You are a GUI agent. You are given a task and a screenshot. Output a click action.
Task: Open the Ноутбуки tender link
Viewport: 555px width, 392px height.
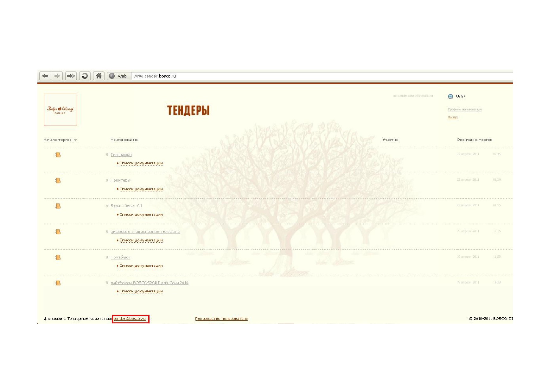(x=120, y=257)
